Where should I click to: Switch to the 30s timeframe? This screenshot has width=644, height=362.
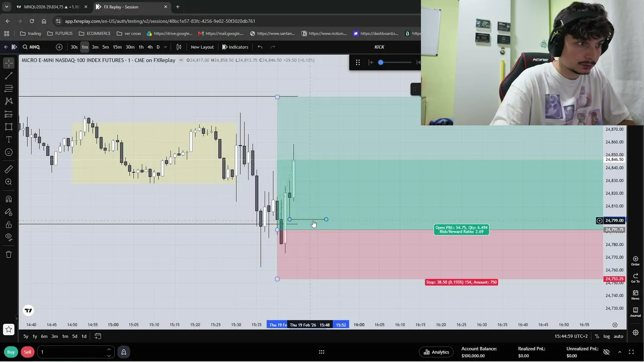tap(74, 47)
